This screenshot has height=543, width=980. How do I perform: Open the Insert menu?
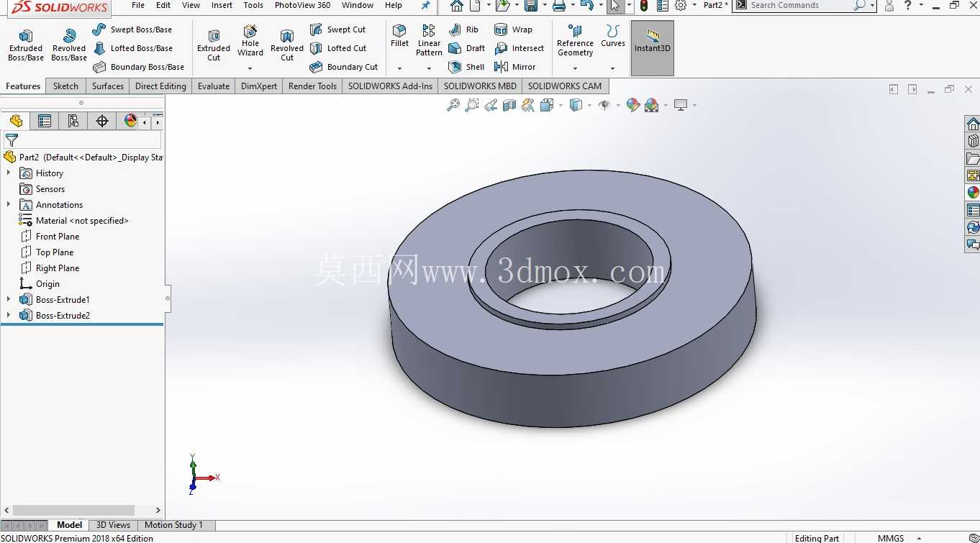pos(222,5)
